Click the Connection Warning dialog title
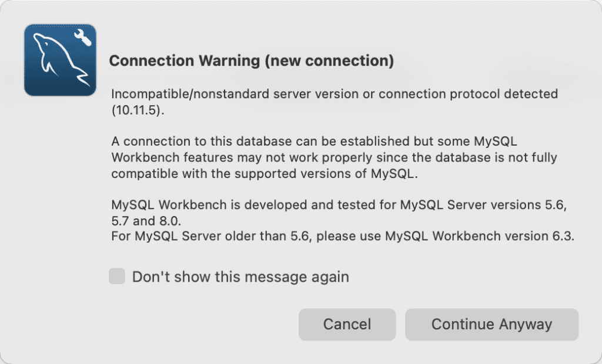Image resolution: width=602 pixels, height=364 pixels. (x=252, y=60)
